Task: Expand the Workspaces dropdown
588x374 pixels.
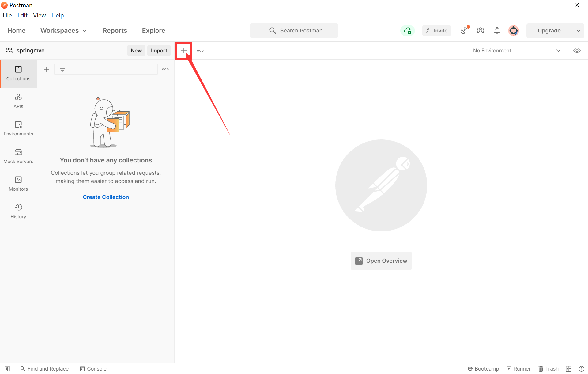Action: [64, 31]
